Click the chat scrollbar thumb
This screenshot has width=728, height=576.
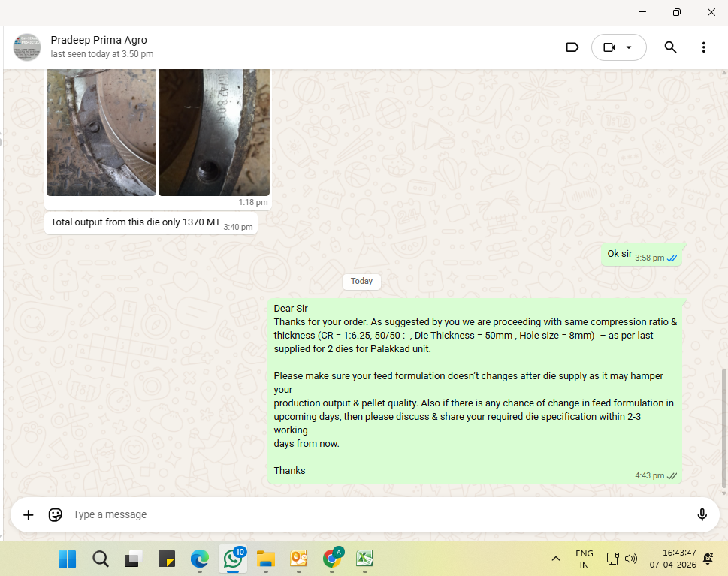pyautogui.click(x=724, y=428)
